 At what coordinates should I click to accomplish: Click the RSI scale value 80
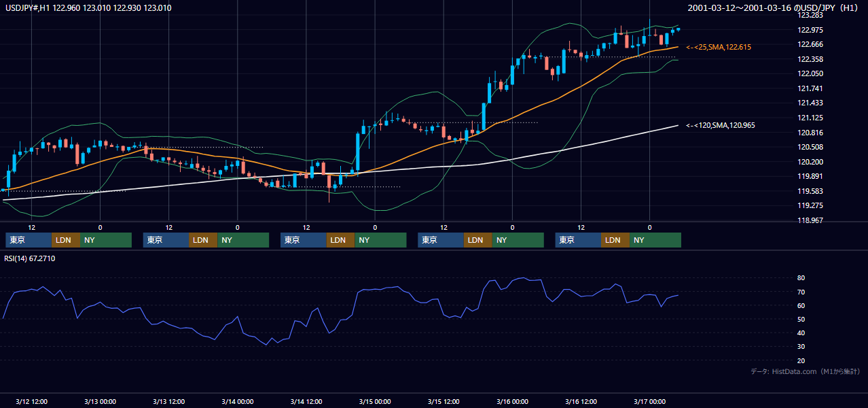coord(801,278)
